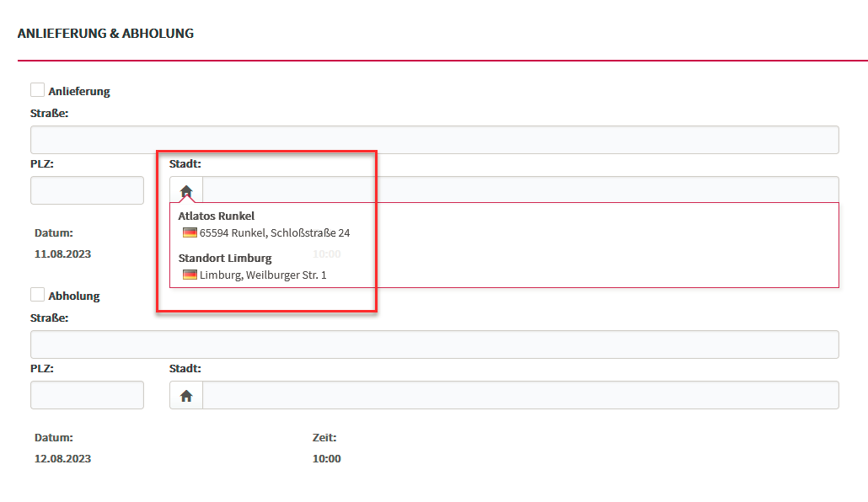Focus the Abholung Straße input field
The image size is (868, 502).
click(435, 344)
